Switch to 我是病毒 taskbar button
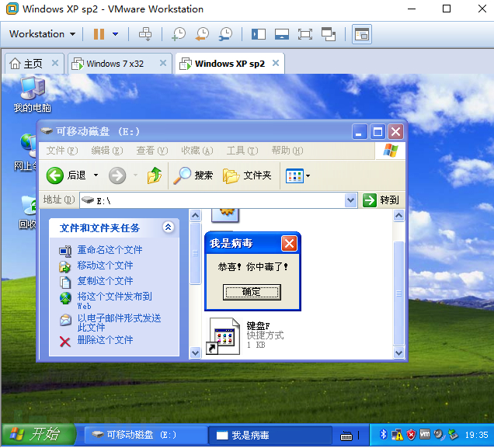The image size is (494, 448). point(270,435)
